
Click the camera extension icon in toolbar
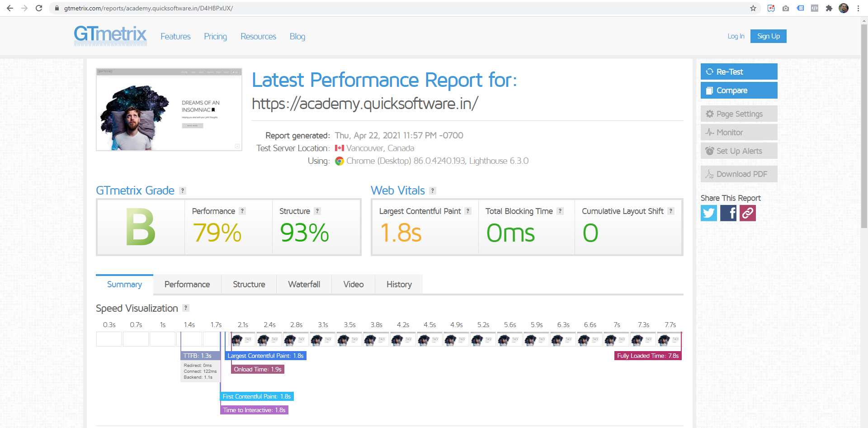(786, 8)
